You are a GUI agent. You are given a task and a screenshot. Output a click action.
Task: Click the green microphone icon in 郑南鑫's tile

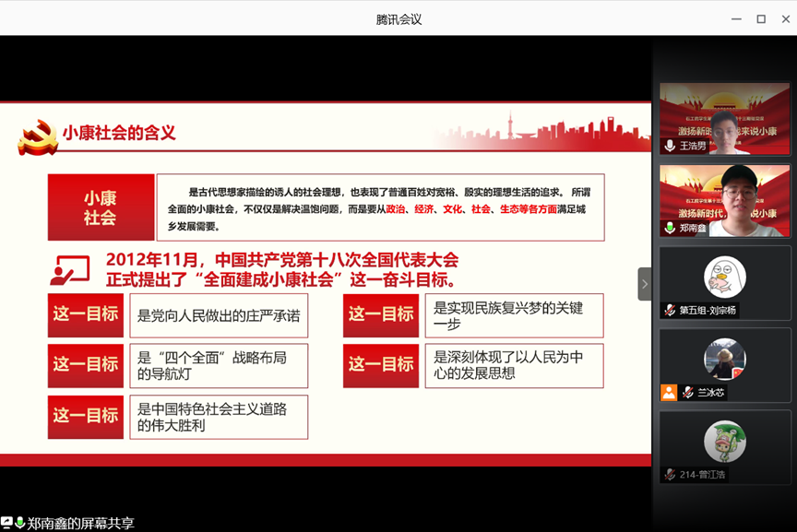coord(670,228)
